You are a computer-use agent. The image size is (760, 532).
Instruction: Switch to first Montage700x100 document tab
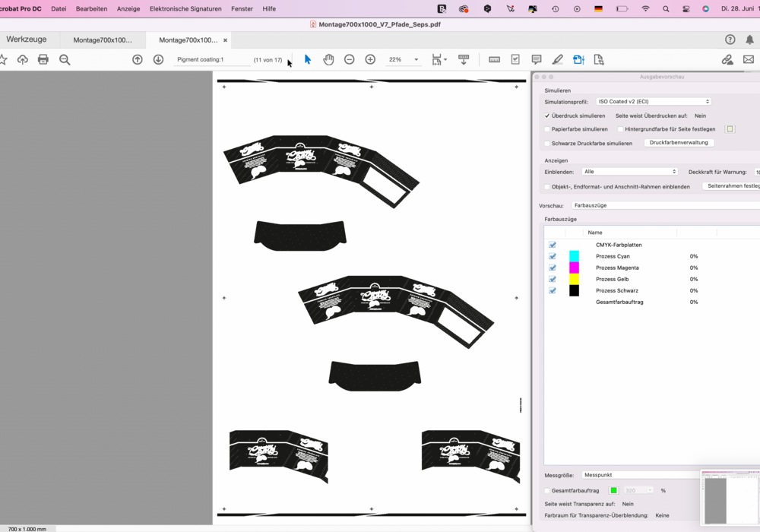coord(103,40)
